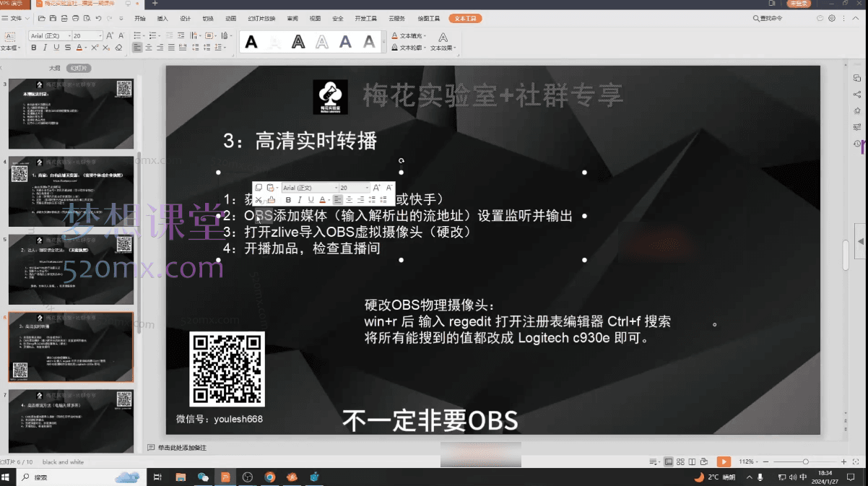Viewport: 868px width, 486px height.
Task: Toggle bold in floating mini toolbar
Action: 289,200
